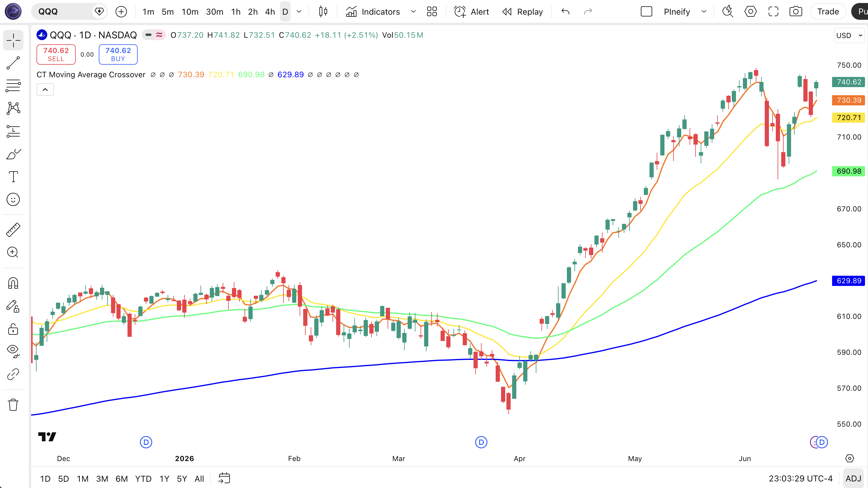
Task: Click the yellow 720.71 price label
Action: point(849,118)
